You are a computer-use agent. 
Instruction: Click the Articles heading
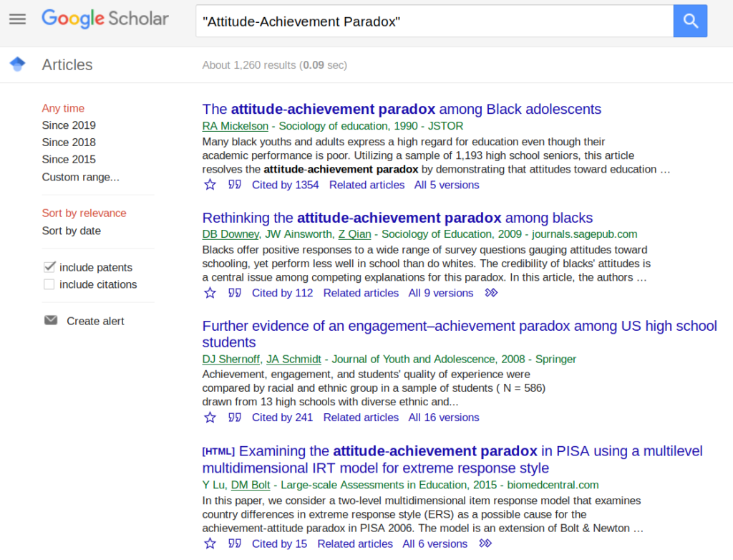(x=67, y=64)
